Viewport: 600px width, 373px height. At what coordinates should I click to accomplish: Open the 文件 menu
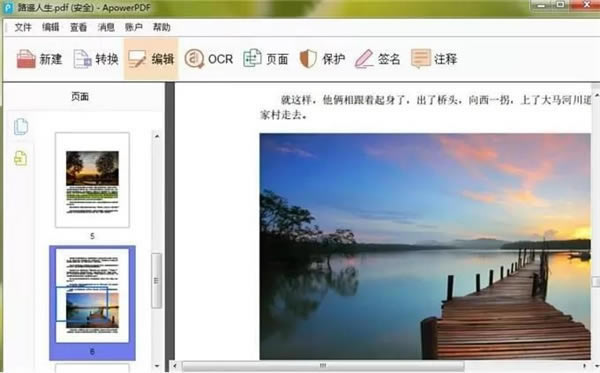coord(23,27)
